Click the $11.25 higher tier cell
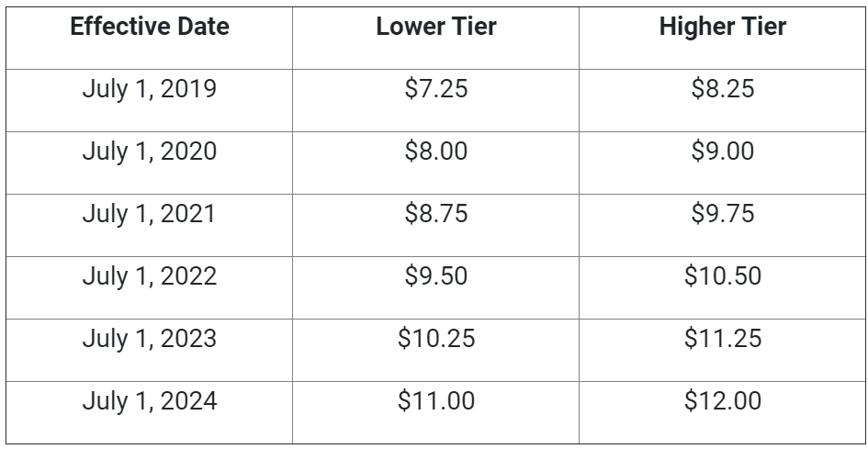Image resolution: width=868 pixels, height=449 pixels. click(x=722, y=338)
